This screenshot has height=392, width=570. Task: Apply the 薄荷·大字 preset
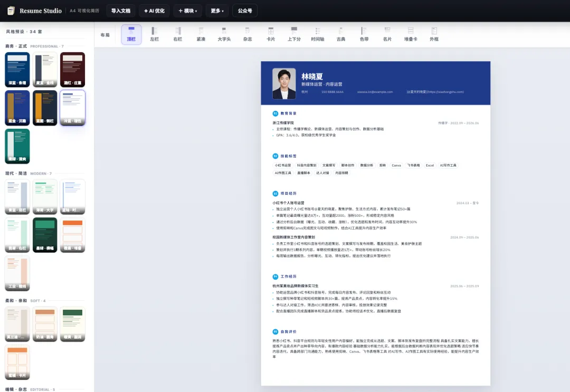(x=45, y=197)
